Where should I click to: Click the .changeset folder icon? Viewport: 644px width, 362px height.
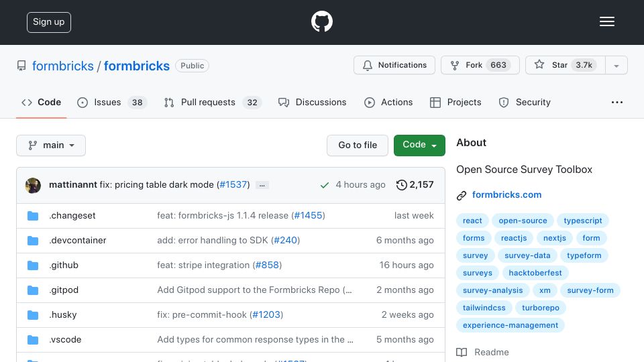coord(33,216)
